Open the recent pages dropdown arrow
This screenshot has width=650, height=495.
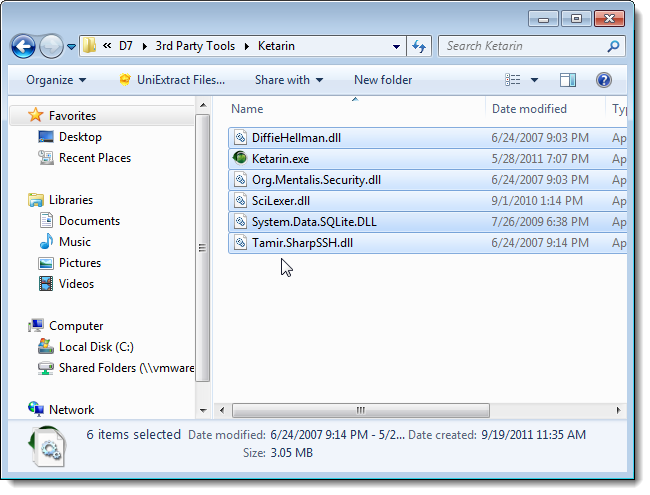(x=71, y=47)
